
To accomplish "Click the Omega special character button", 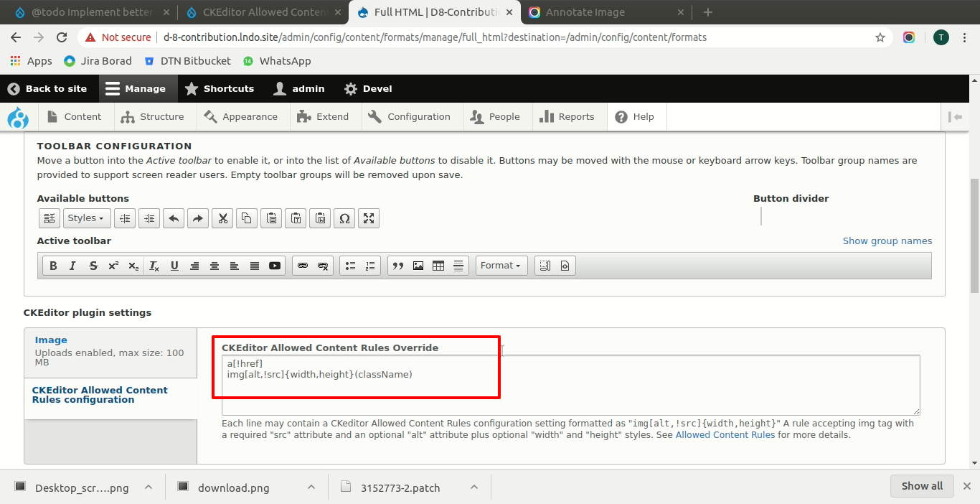I will (x=344, y=218).
